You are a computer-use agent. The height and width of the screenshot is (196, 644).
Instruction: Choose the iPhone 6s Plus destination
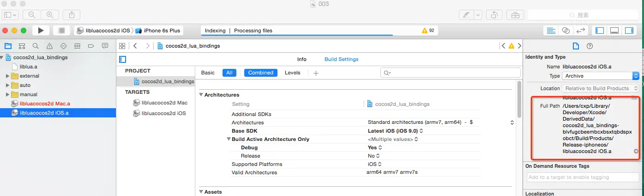[158, 31]
